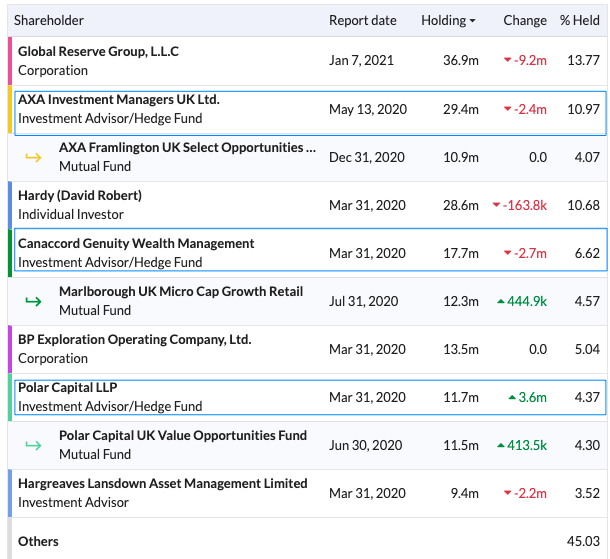Select percent held 10.68
Screen dimensions: 610x559
coord(583,205)
